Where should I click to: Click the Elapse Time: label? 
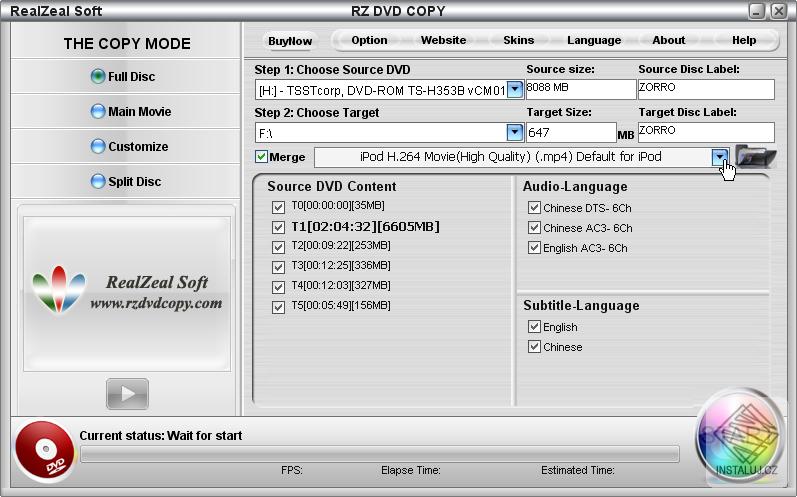(x=411, y=470)
